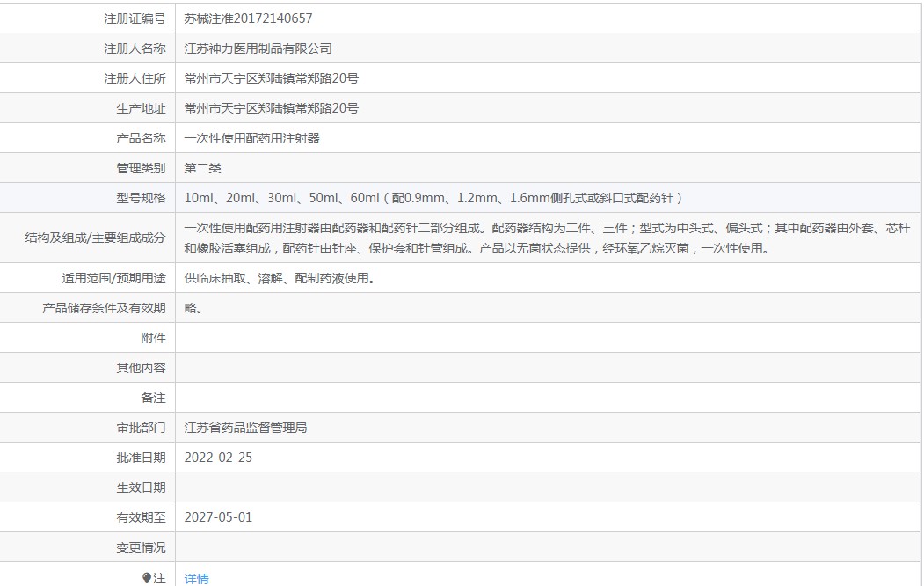Select registration number 苏械注准20172140657

coord(248,18)
